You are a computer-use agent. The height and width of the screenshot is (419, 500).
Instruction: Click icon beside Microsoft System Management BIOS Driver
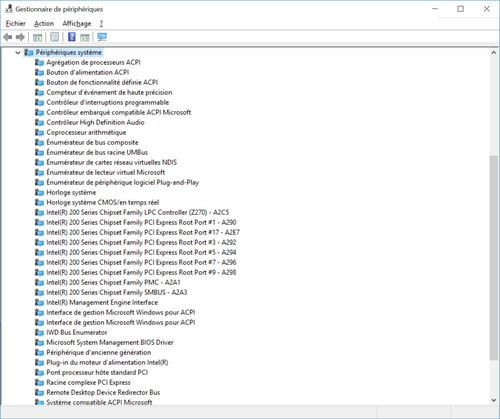40,343
